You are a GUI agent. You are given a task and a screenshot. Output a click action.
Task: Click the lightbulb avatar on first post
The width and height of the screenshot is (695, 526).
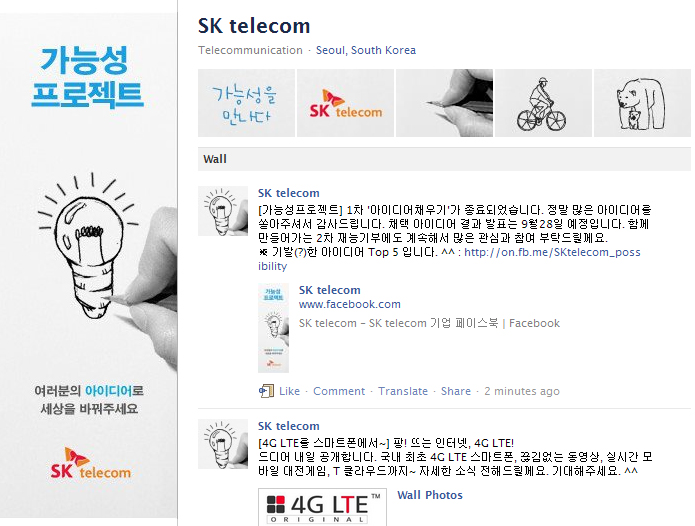pyautogui.click(x=223, y=211)
